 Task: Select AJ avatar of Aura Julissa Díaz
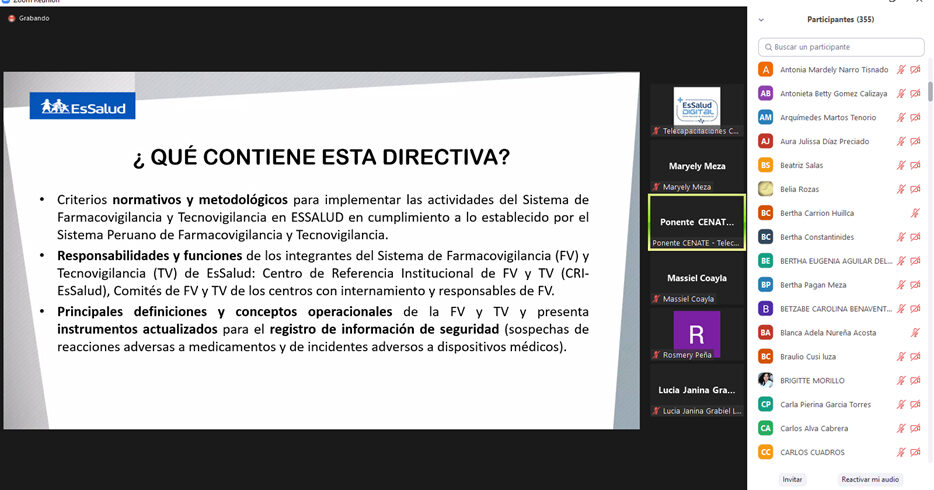(x=765, y=141)
